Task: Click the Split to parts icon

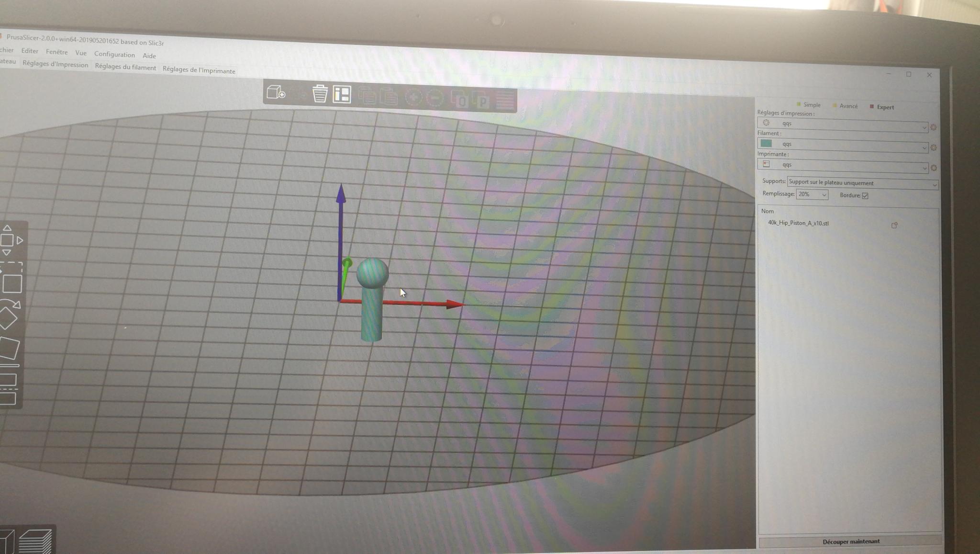Action: (481, 101)
